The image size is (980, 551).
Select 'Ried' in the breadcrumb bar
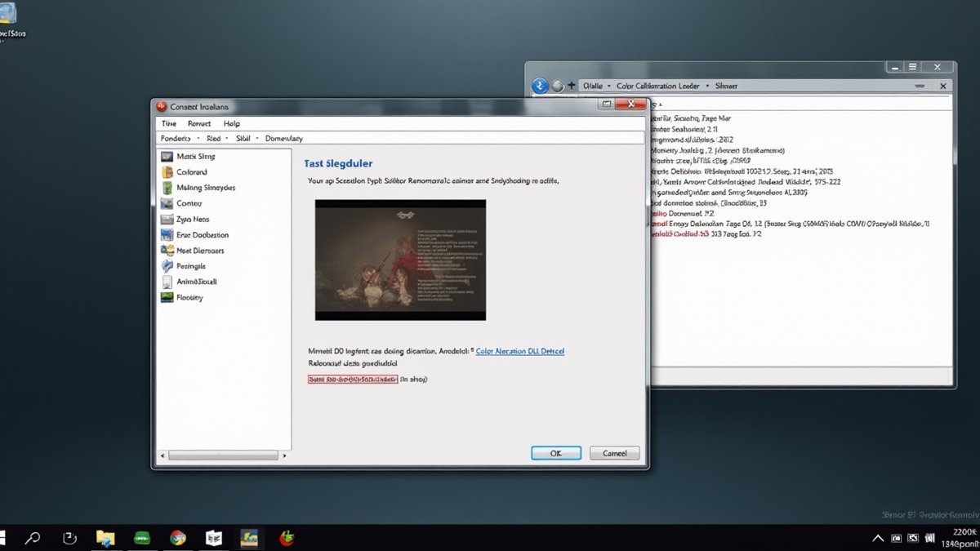tap(213, 139)
